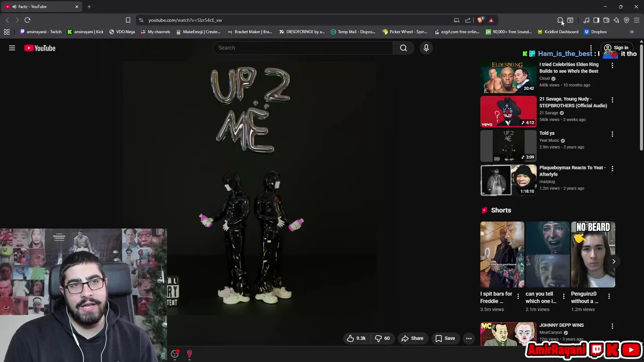Open Elden Ring Builds video thumbnail
The height and width of the screenshot is (362, 644).
click(x=508, y=77)
